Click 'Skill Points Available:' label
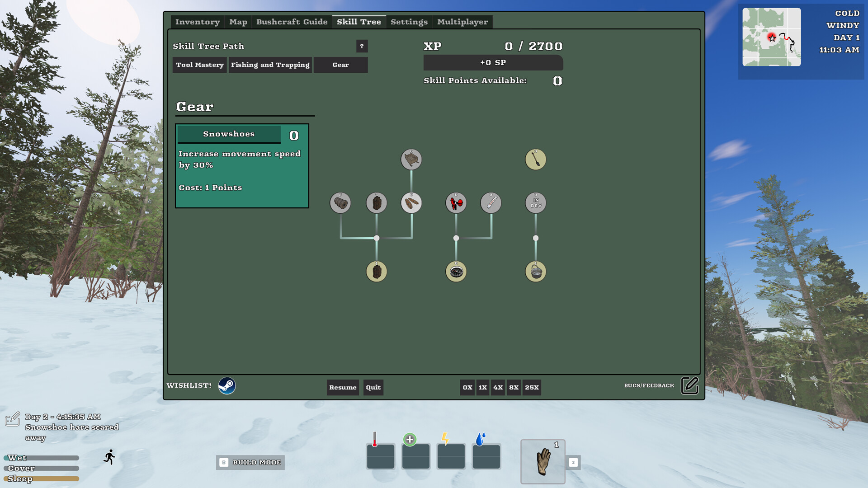The image size is (868, 488). 475,80
